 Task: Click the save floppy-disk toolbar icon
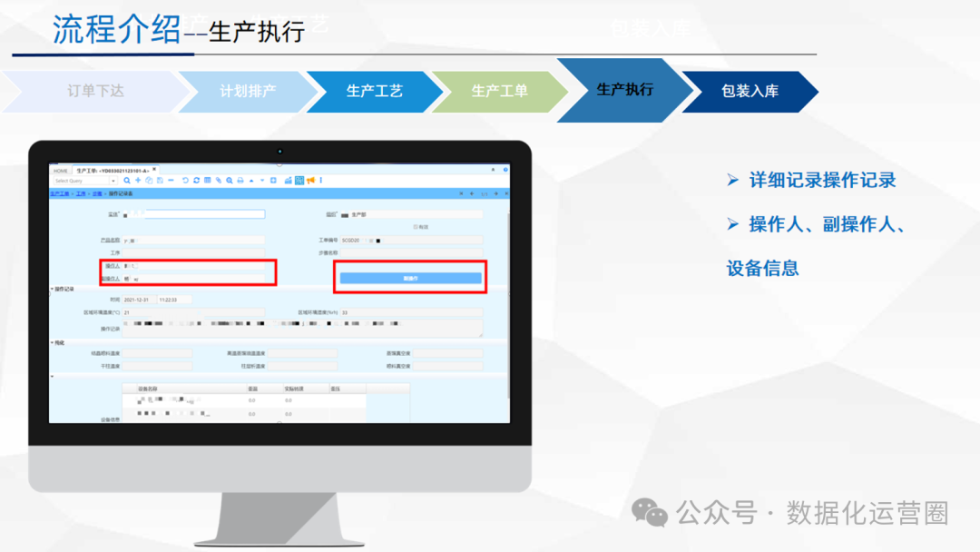point(160,181)
